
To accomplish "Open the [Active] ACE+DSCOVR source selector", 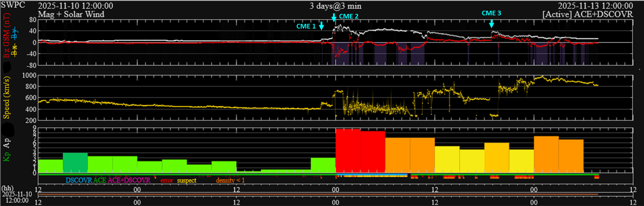I will (x=587, y=14).
